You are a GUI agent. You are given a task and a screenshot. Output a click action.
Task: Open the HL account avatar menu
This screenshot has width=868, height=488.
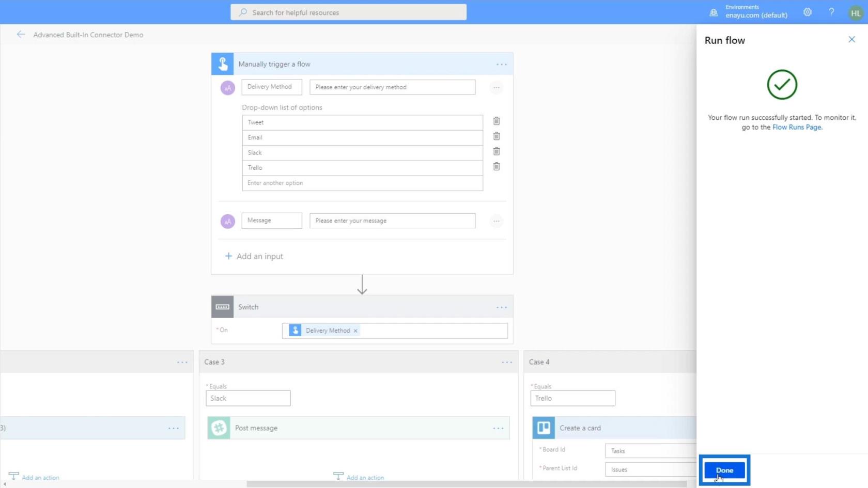[856, 13]
